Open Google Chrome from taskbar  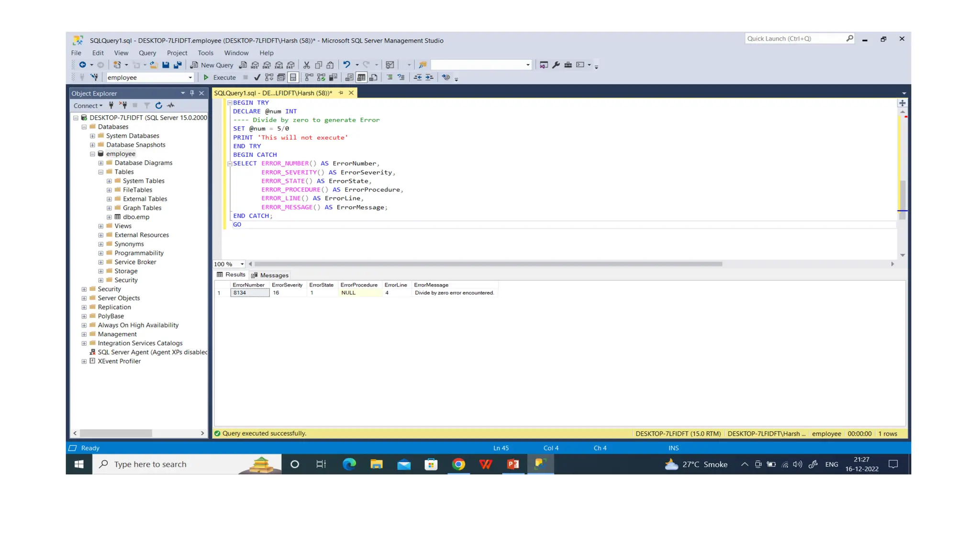[458, 464]
